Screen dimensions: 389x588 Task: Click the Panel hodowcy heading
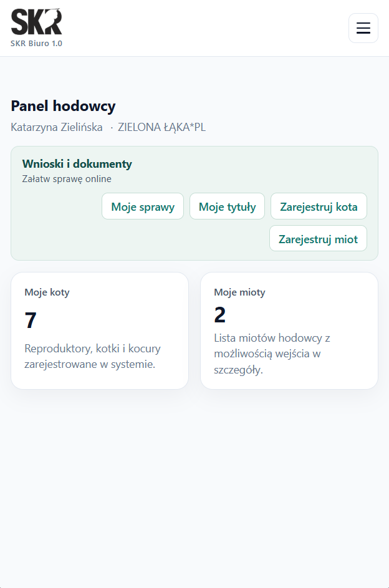[62, 106]
